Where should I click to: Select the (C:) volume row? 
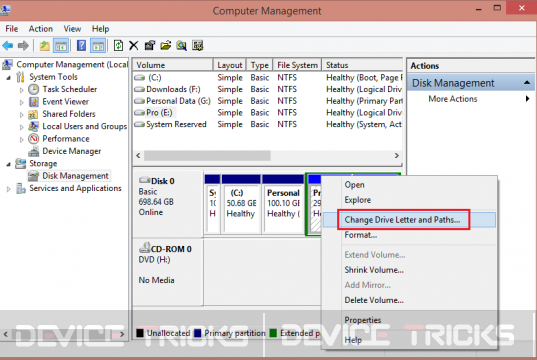(268, 78)
